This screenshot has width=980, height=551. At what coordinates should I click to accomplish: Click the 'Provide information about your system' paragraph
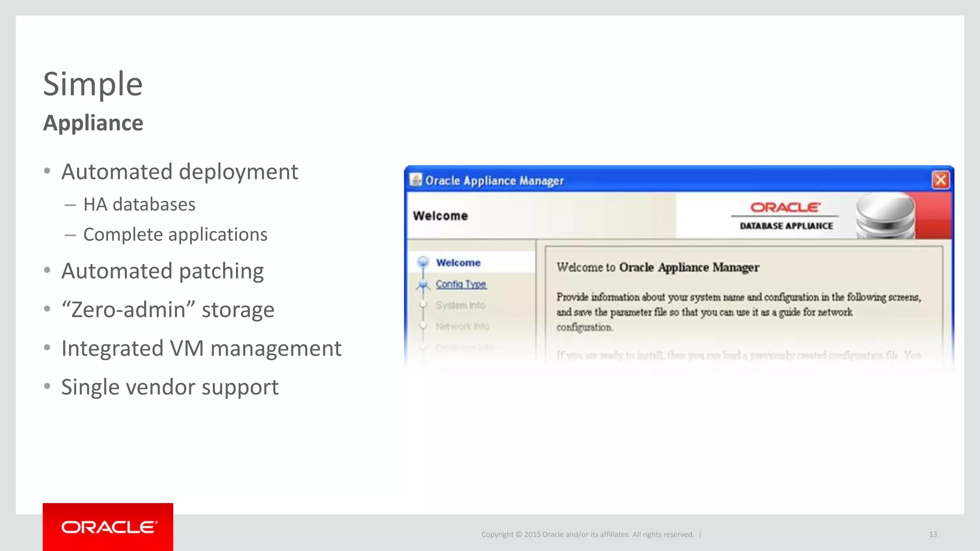pos(738,312)
